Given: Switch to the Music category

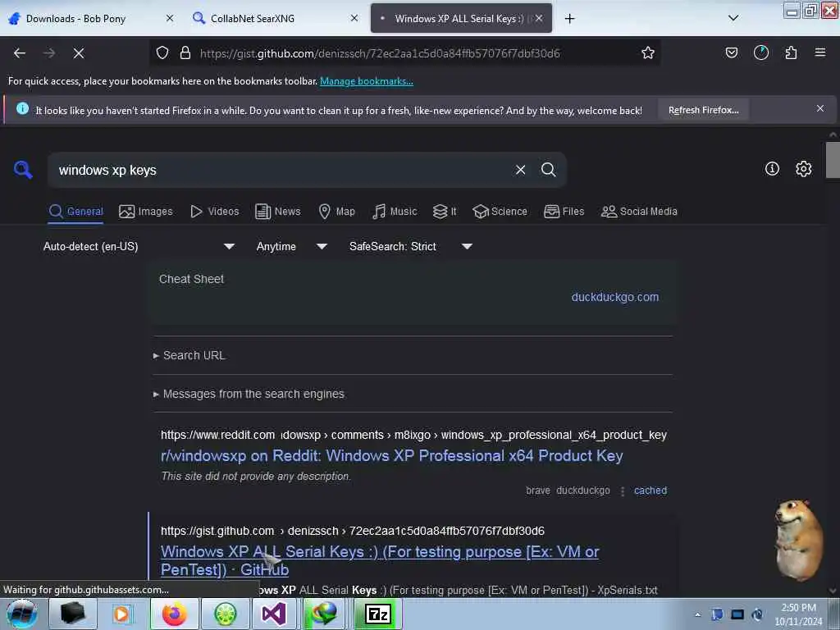Looking at the screenshot, I should tap(395, 211).
